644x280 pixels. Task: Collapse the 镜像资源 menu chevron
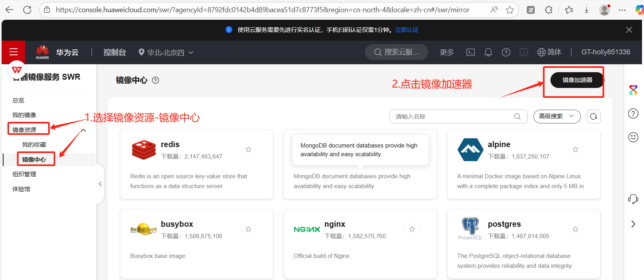pos(84,130)
